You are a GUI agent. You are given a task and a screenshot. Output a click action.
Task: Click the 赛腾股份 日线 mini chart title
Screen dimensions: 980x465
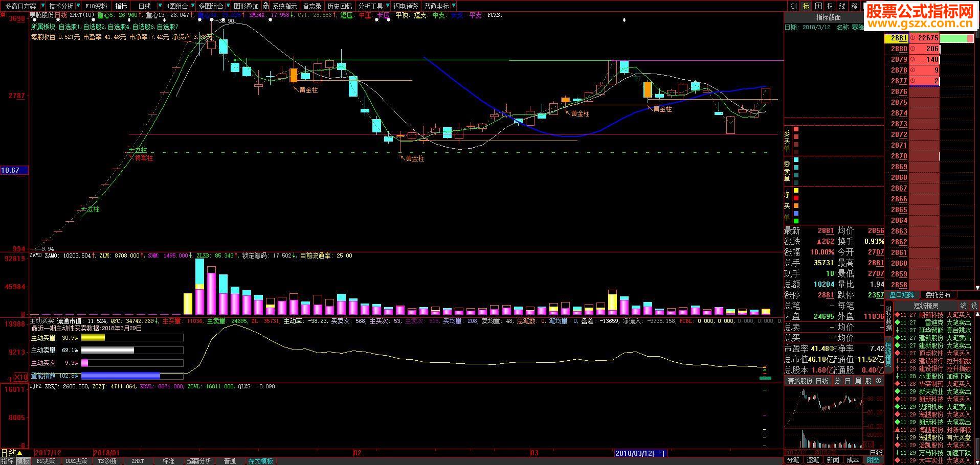point(808,381)
